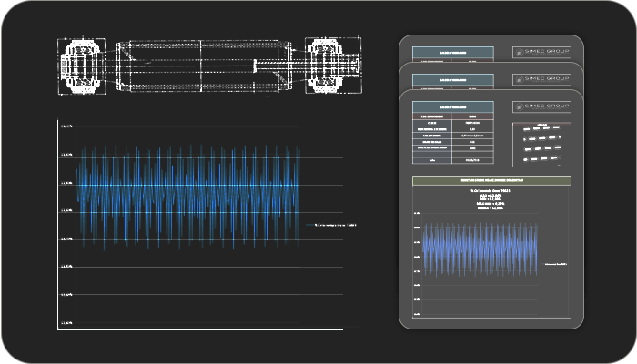Click the SIMEC GROUP logo on rearmost report card

point(542,52)
